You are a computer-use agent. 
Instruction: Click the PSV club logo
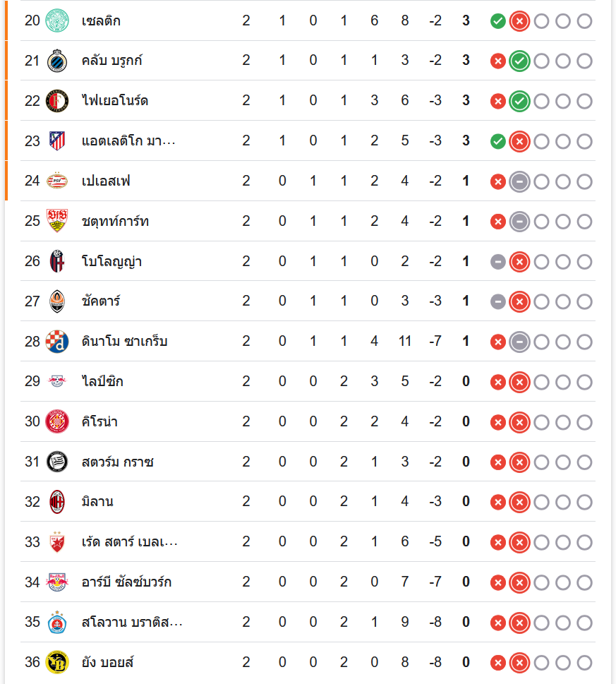(x=56, y=181)
